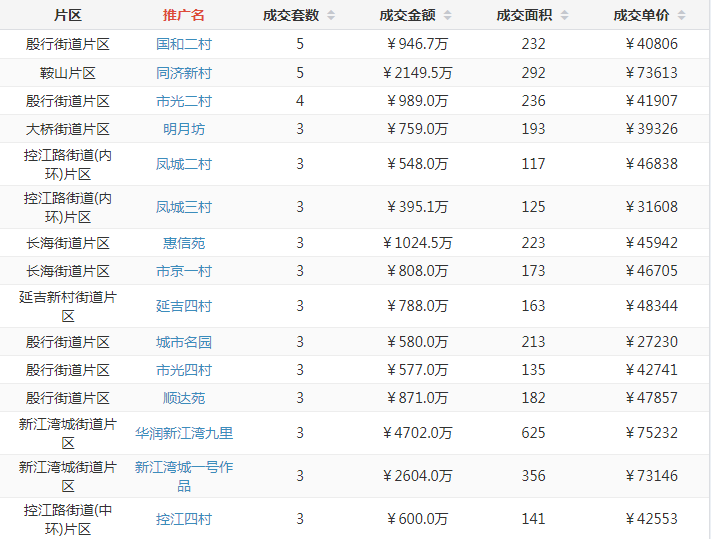711x539 pixels.
Task: Select the unit price ￥75232
Action: 652,433
